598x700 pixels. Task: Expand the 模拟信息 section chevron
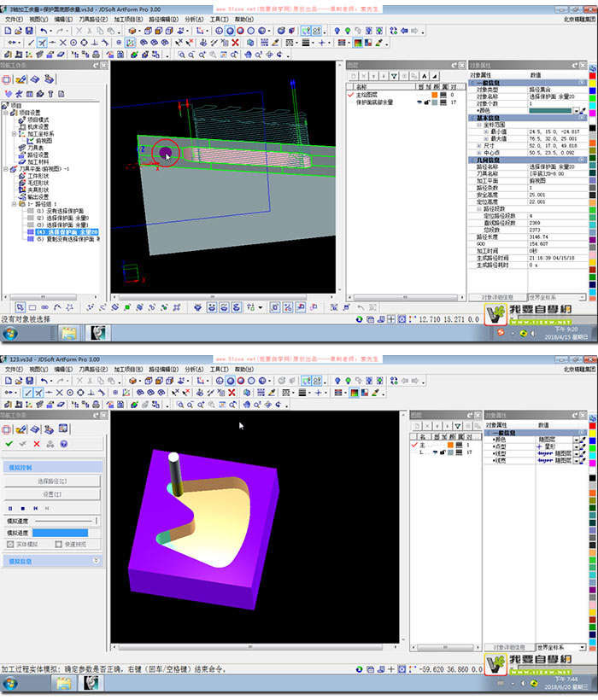[96, 560]
